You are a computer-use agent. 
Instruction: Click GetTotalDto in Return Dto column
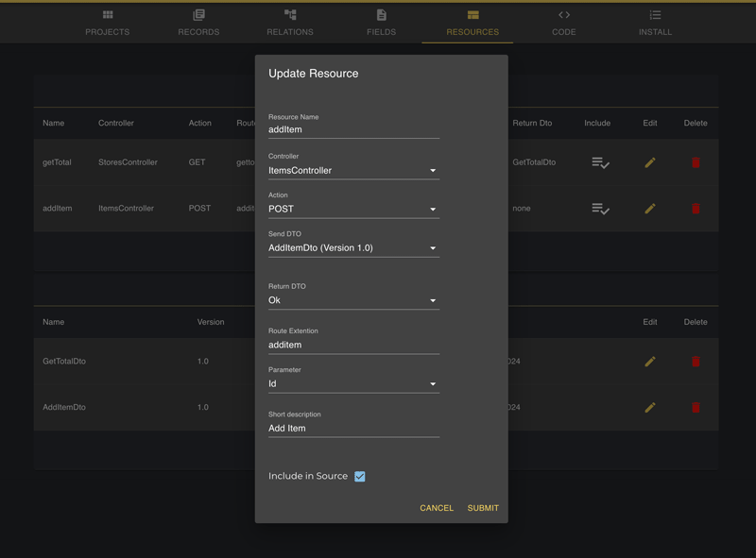click(x=534, y=162)
